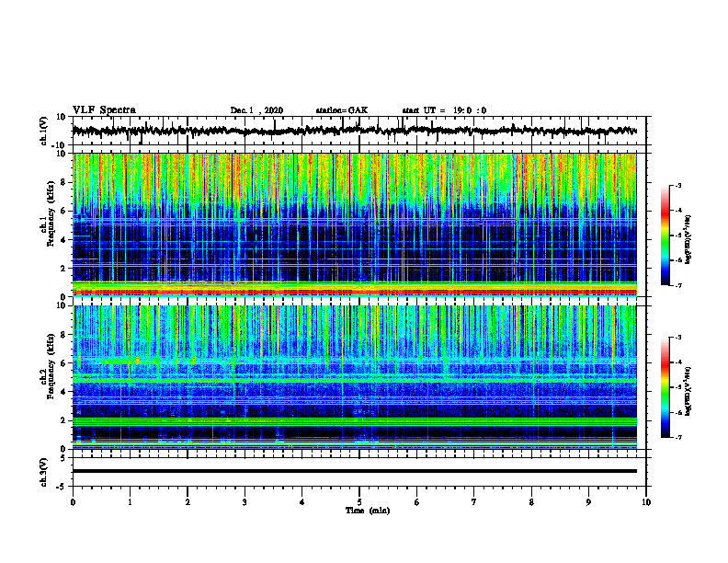728x563 pixels.
Task: Click the ch.1 spectrogram color scale bar
Action: 665,236
